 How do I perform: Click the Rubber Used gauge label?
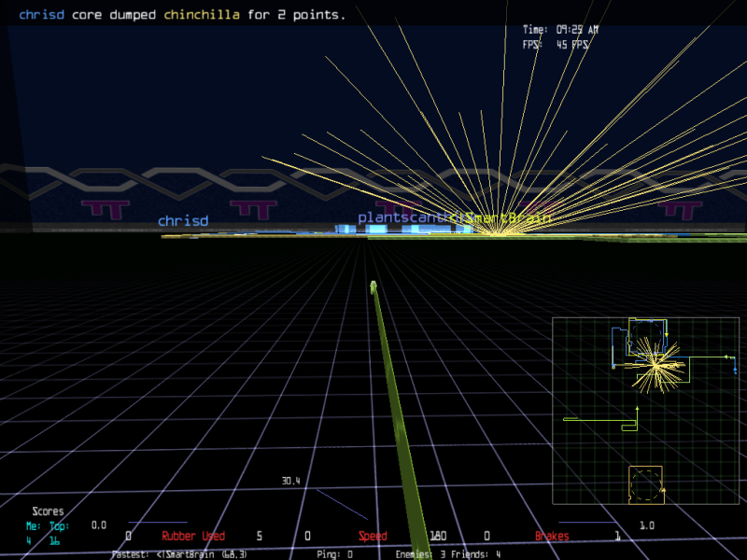point(192,537)
